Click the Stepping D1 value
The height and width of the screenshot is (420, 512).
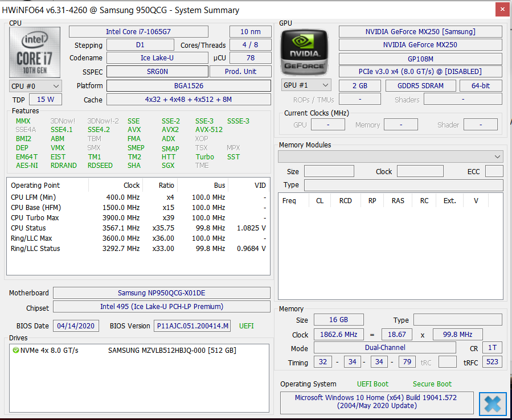tap(140, 45)
